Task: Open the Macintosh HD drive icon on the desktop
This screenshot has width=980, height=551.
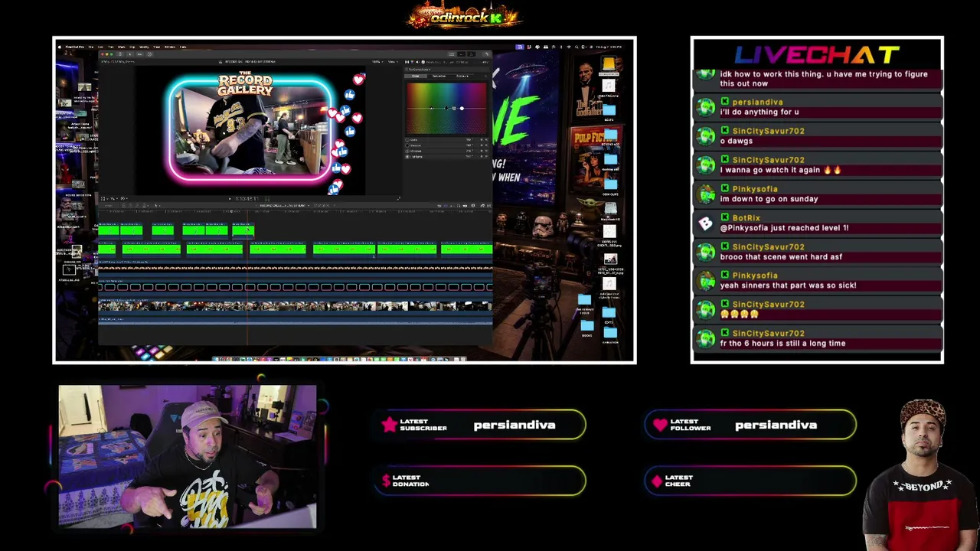Action: click(609, 211)
